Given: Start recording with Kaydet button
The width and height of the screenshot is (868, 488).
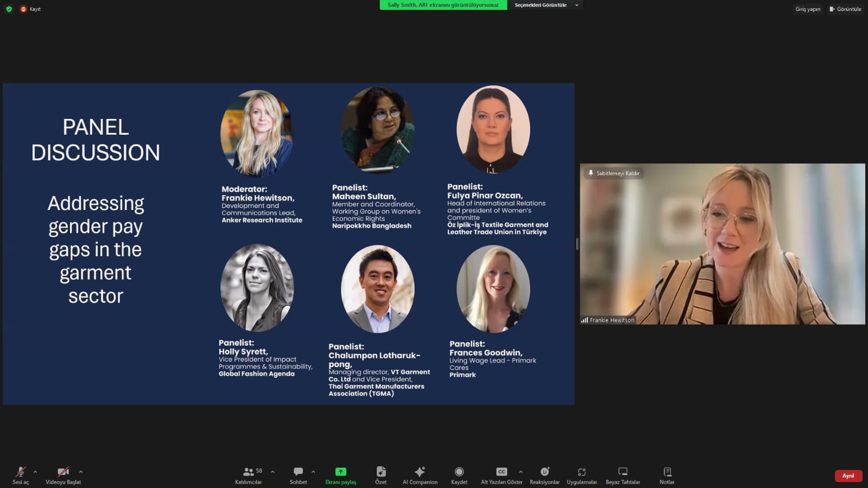Looking at the screenshot, I should (459, 476).
